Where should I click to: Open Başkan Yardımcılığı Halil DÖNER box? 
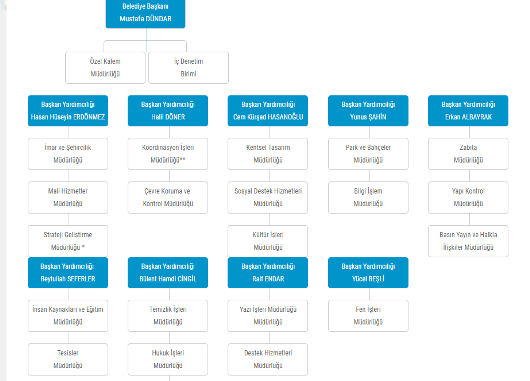[x=168, y=111]
